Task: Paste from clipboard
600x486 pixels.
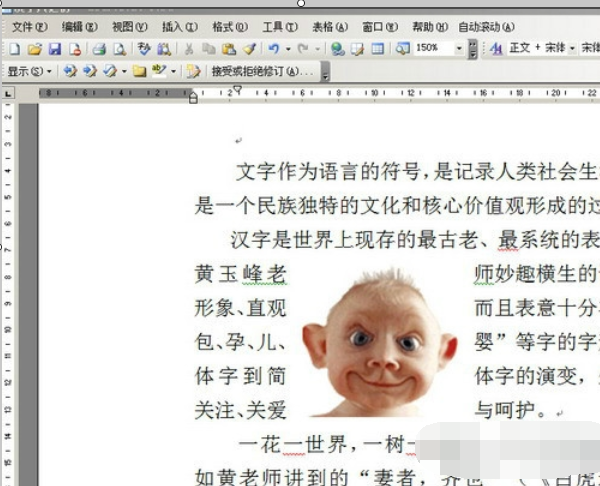Action: coord(229,49)
